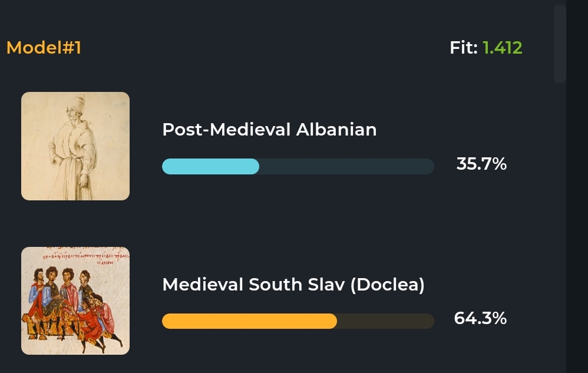
Task: Click the word (Doclea) in parentheses
Action: pyautogui.click(x=387, y=285)
